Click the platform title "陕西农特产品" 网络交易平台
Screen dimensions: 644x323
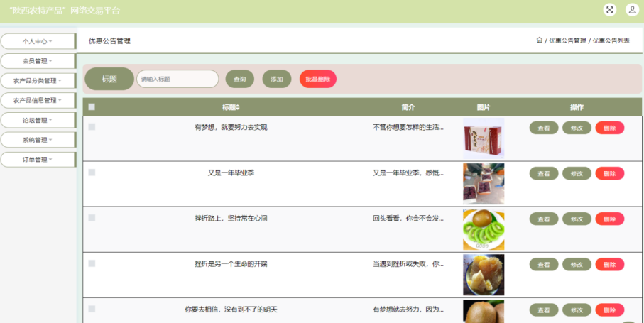pyautogui.click(x=66, y=11)
